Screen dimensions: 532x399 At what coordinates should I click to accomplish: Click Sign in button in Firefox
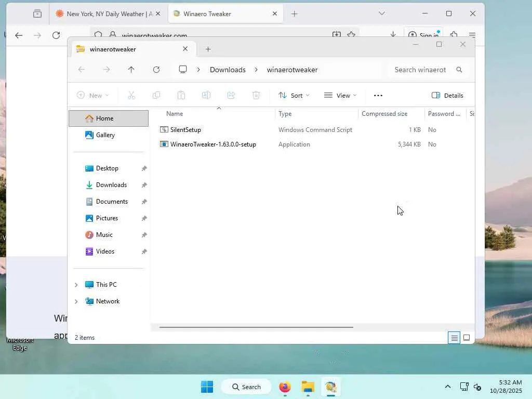coord(423,35)
